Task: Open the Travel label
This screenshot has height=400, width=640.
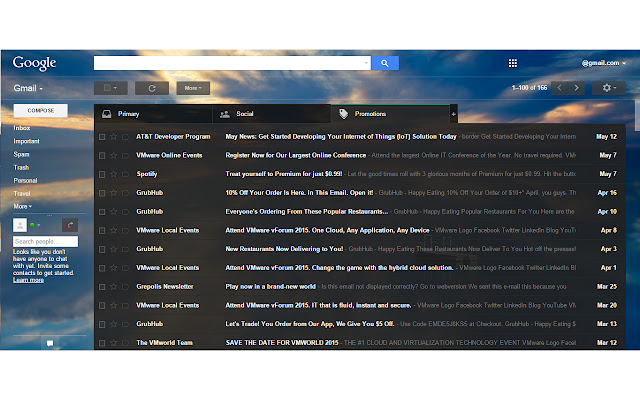Action: click(x=22, y=193)
